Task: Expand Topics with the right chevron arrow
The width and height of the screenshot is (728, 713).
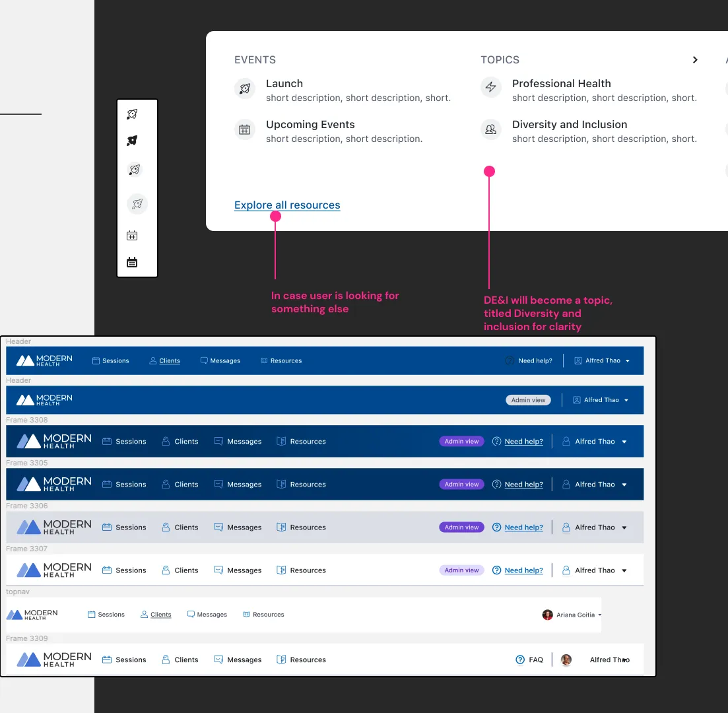Action: [694, 60]
